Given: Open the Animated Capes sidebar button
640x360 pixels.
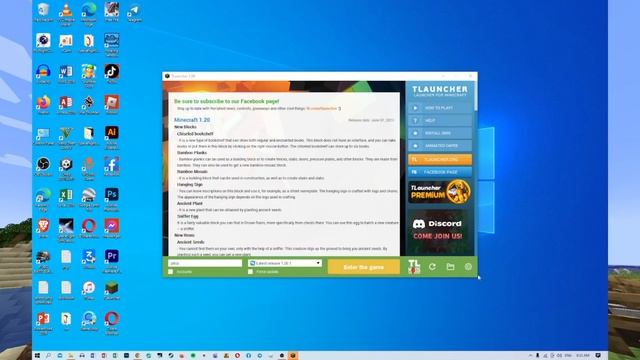Looking at the screenshot, I should (x=440, y=146).
